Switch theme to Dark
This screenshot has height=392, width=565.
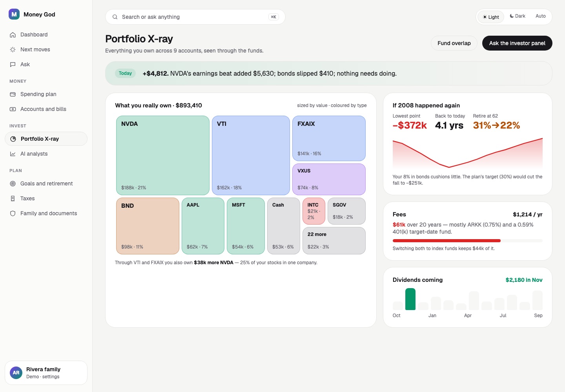point(518,16)
